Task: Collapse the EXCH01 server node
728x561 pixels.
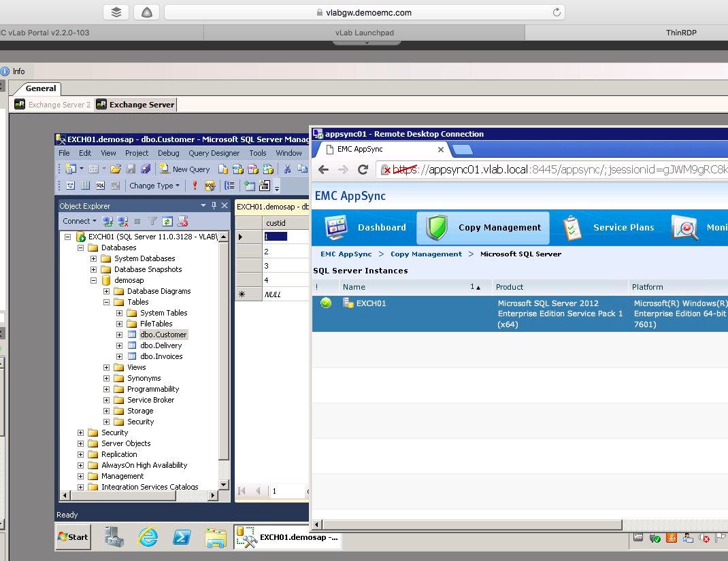Action: (x=68, y=237)
